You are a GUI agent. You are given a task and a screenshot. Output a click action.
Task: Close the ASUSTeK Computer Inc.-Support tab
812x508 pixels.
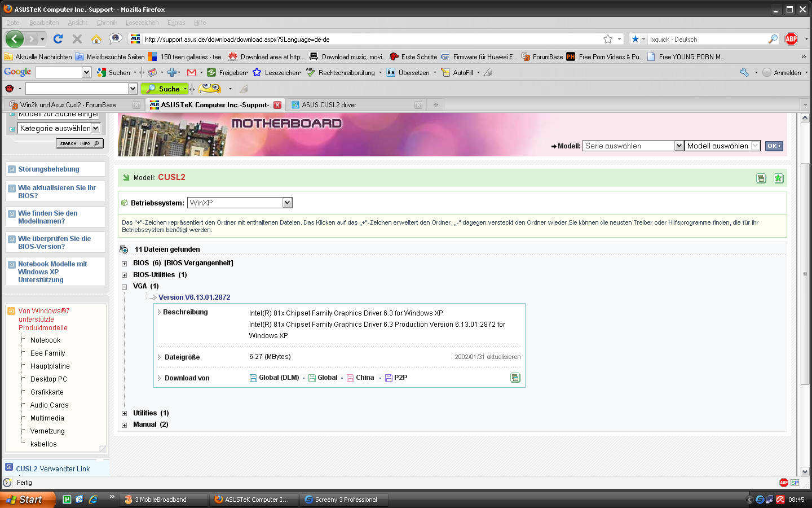click(277, 105)
